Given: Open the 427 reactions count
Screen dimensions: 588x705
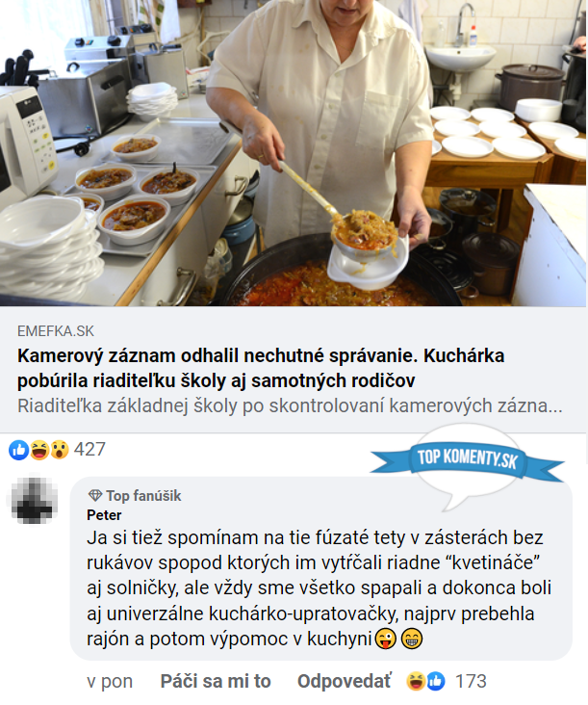Looking at the screenshot, I should click(x=89, y=449).
